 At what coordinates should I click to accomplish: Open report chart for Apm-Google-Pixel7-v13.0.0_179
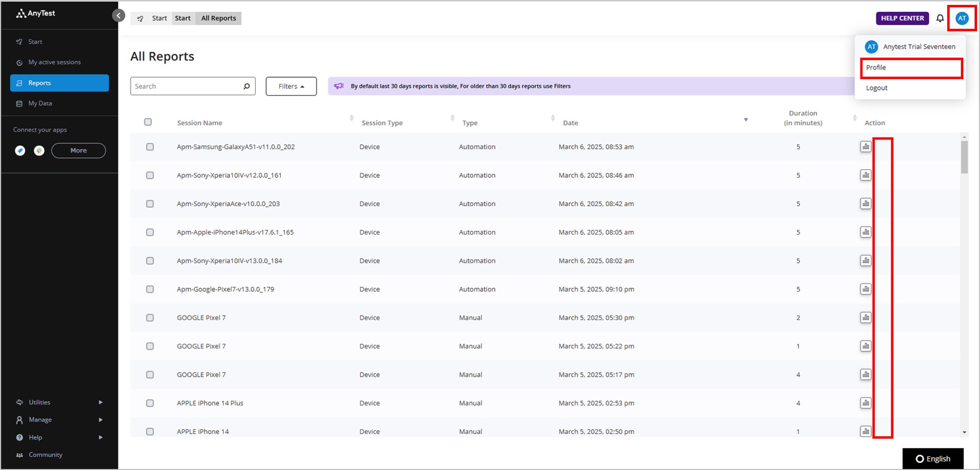click(866, 289)
